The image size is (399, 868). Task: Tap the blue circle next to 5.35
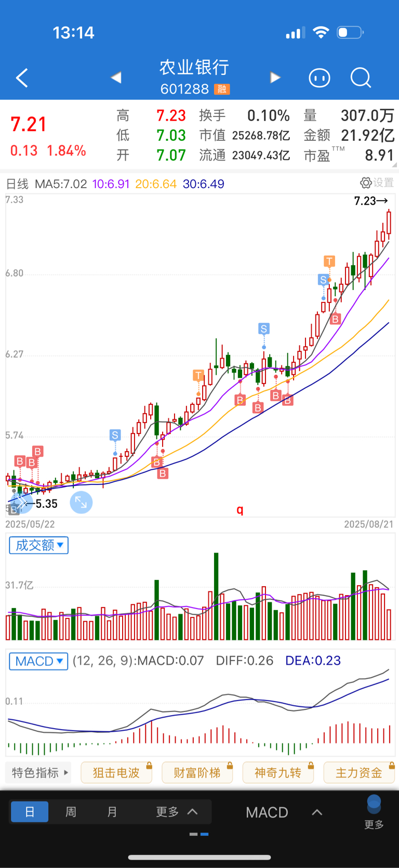tap(21, 503)
